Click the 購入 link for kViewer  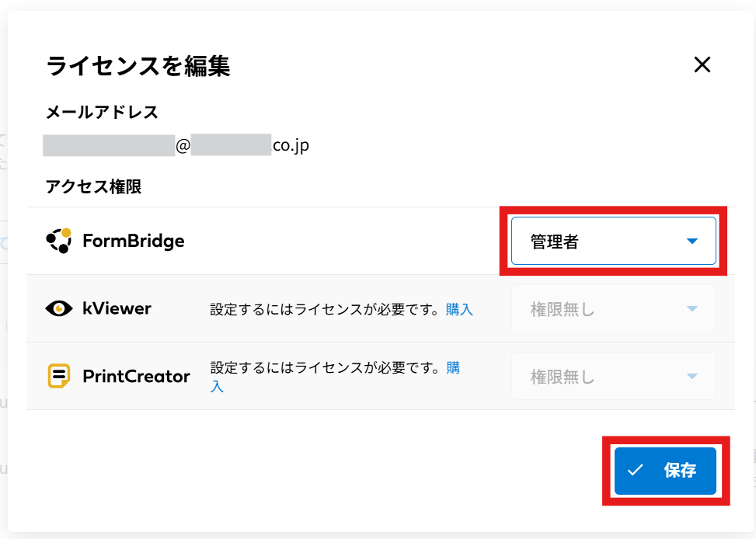pyautogui.click(x=459, y=309)
